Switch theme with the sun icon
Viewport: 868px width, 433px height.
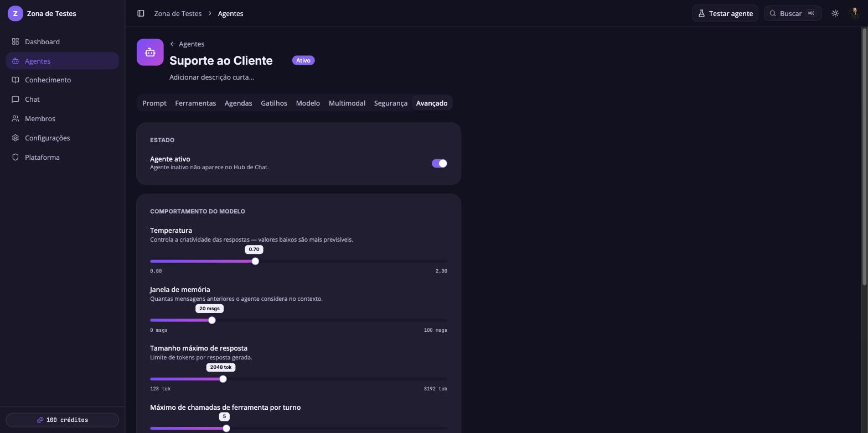[x=835, y=13]
